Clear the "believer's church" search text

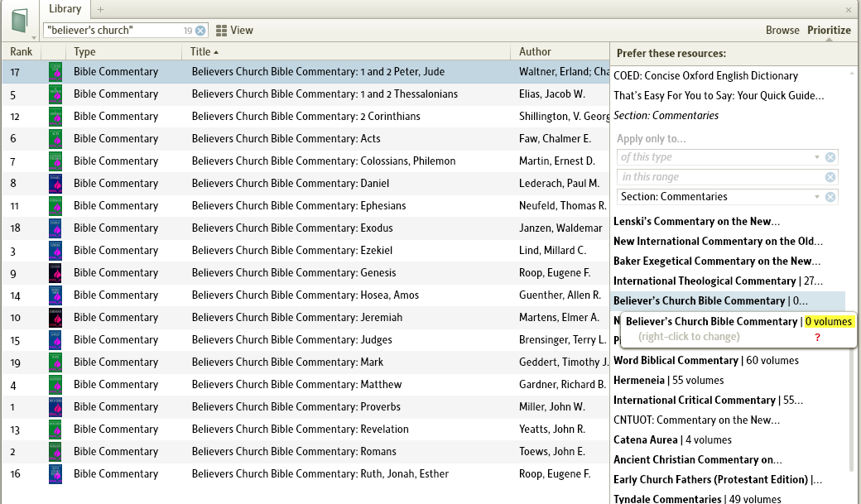point(201,31)
